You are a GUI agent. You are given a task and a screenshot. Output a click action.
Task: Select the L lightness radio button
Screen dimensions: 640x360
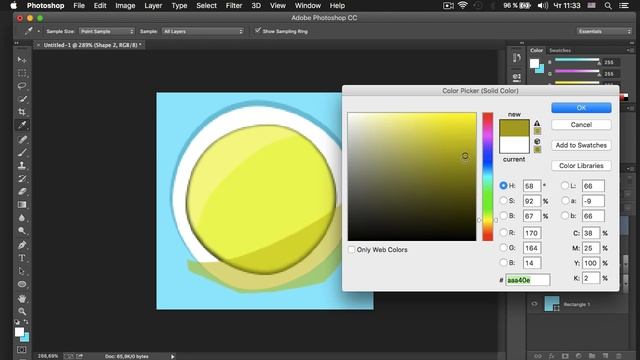coord(565,185)
